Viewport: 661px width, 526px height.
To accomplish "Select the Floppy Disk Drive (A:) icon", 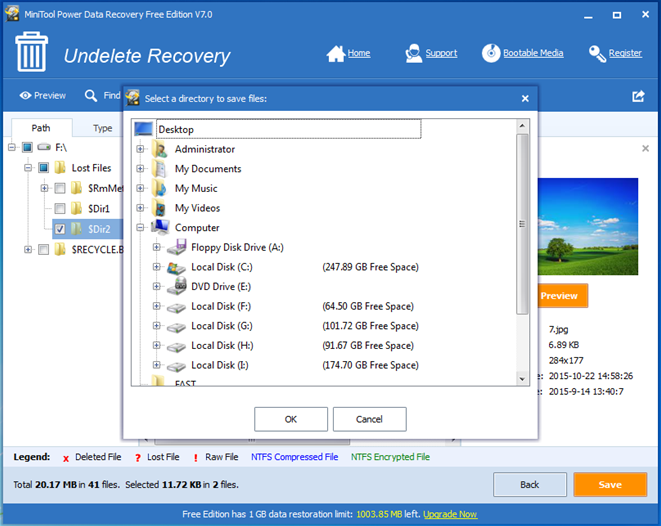I will coord(177,247).
